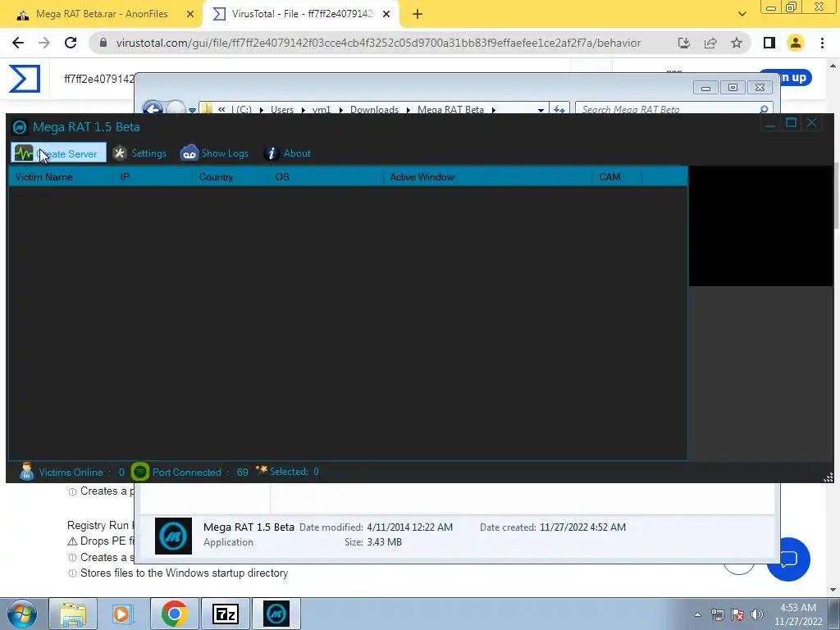
Task: Show hidden system tray icons
Action: [x=697, y=614]
